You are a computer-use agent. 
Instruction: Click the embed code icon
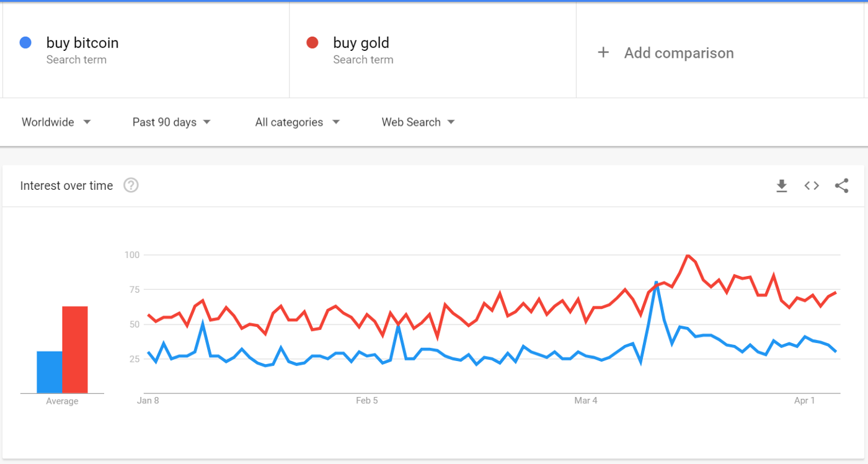point(812,185)
